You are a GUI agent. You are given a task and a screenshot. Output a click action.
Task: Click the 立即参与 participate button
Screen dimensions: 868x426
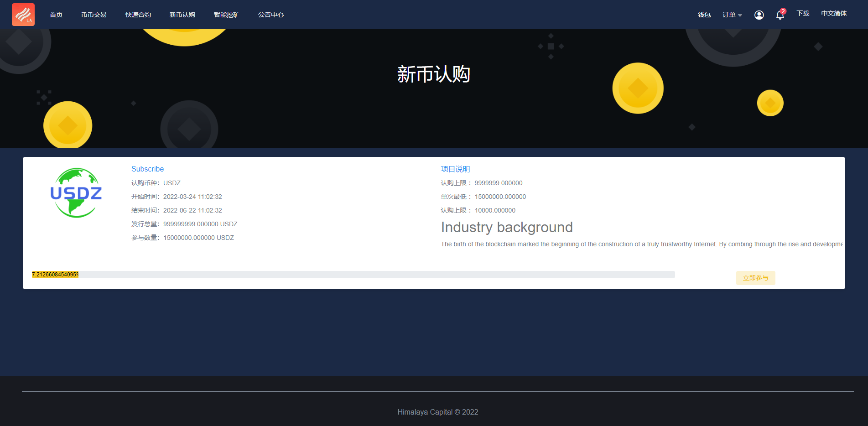pyautogui.click(x=755, y=278)
